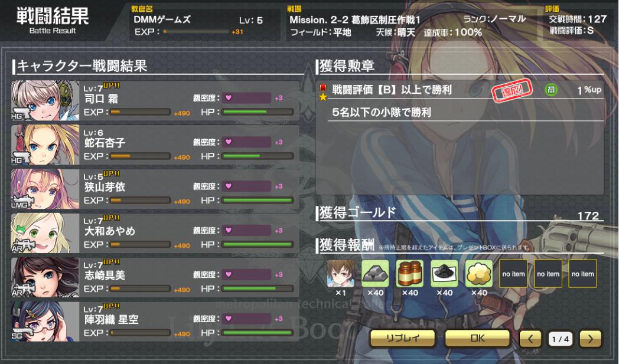
Task: Click the リプレイ replay button
Action: 403,339
